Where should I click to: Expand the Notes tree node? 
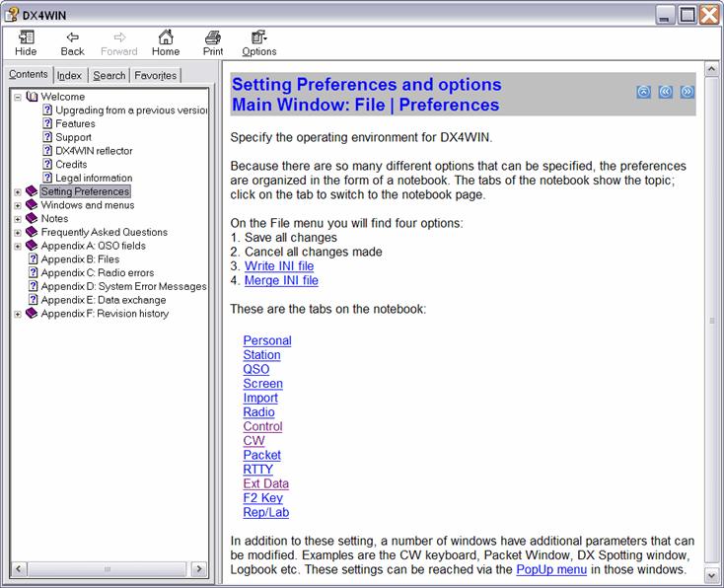coord(18,219)
